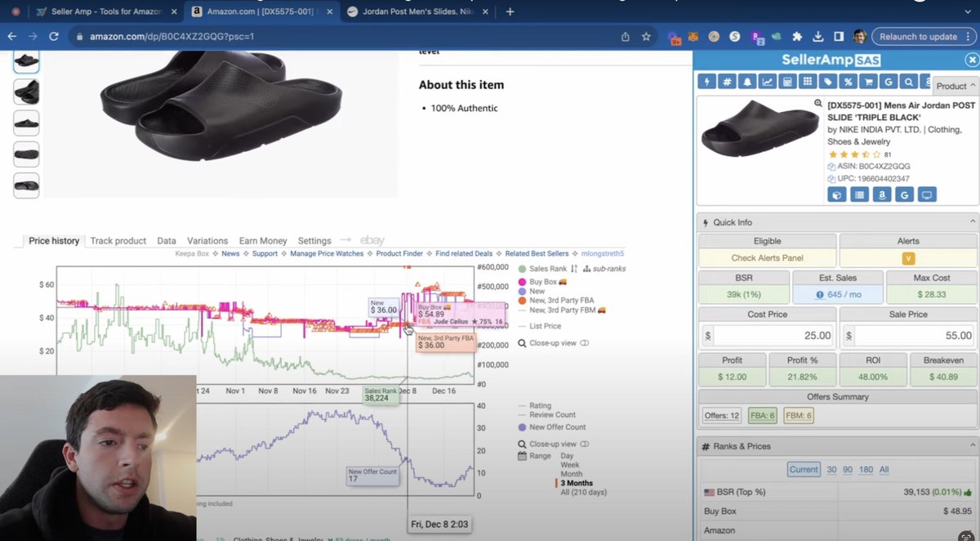This screenshot has width=980, height=541.
Task: Open Find related Deals link
Action: point(464,253)
